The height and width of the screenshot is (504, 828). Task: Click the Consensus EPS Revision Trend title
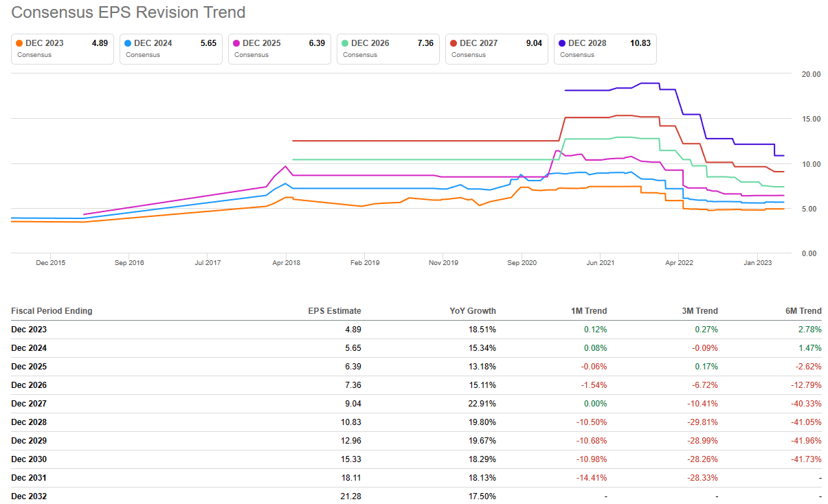point(128,12)
